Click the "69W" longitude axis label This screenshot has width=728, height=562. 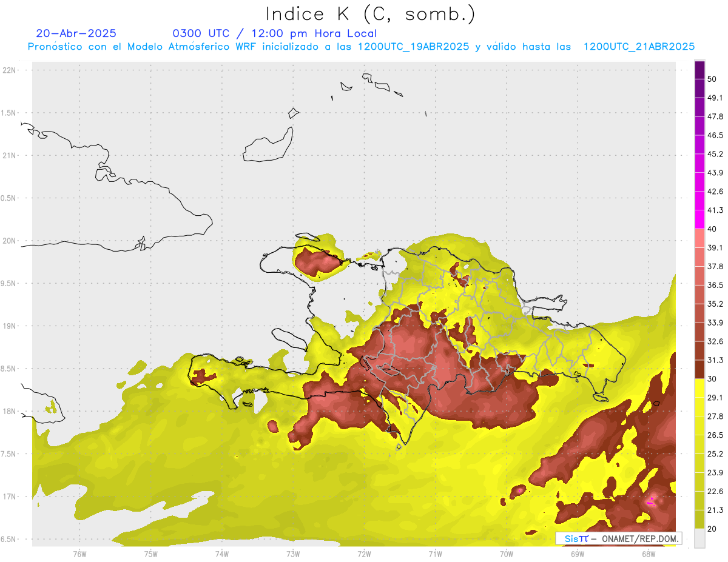[578, 554]
